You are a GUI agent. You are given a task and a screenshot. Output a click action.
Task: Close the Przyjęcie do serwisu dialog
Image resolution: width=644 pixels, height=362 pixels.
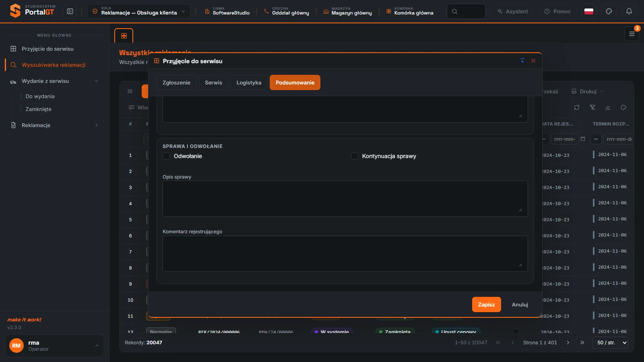click(x=533, y=61)
